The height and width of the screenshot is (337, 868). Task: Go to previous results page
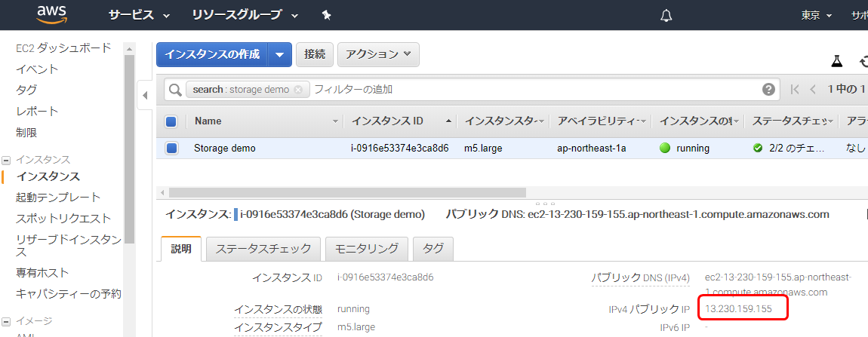tap(813, 90)
